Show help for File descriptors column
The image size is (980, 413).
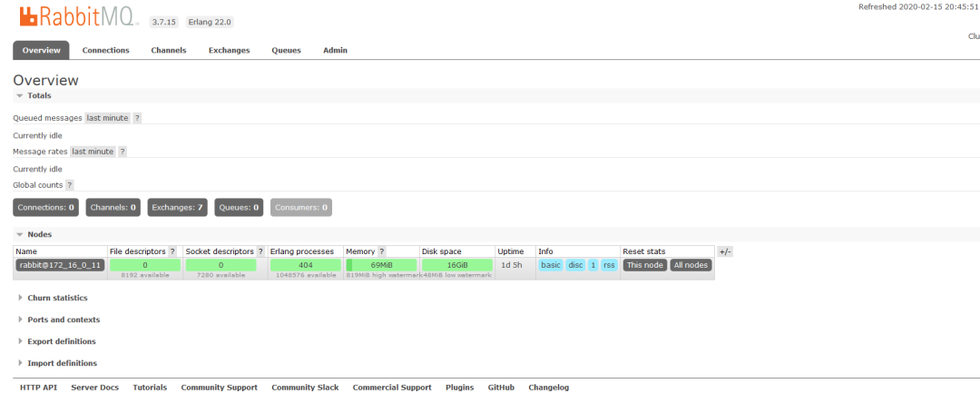[x=172, y=251]
